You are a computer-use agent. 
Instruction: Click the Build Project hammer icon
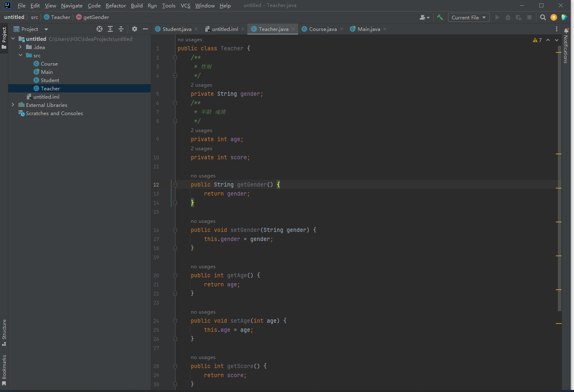coord(440,17)
